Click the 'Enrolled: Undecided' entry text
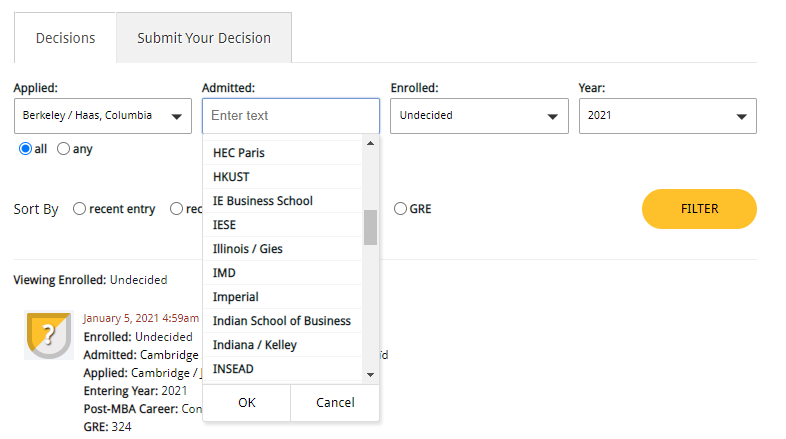The image size is (786, 439). pyautogui.click(x=138, y=337)
